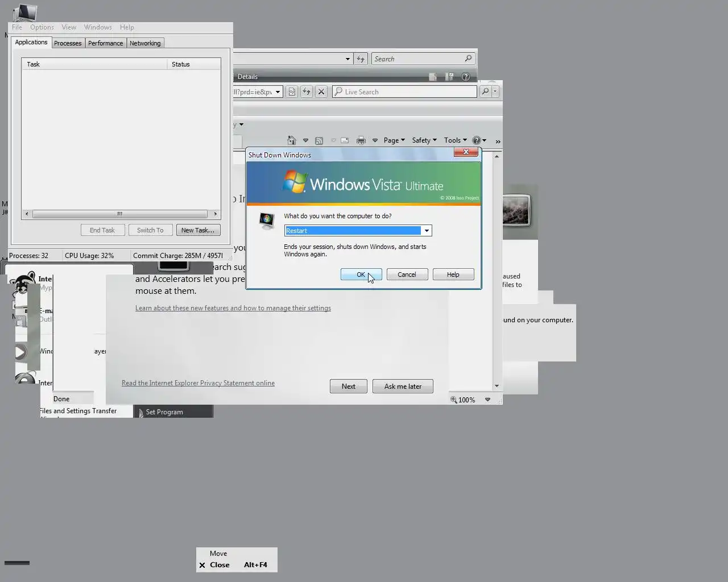Click the Internet Explorer 'e' icon in Start menu
The height and width of the screenshot is (582, 728).
point(25,379)
